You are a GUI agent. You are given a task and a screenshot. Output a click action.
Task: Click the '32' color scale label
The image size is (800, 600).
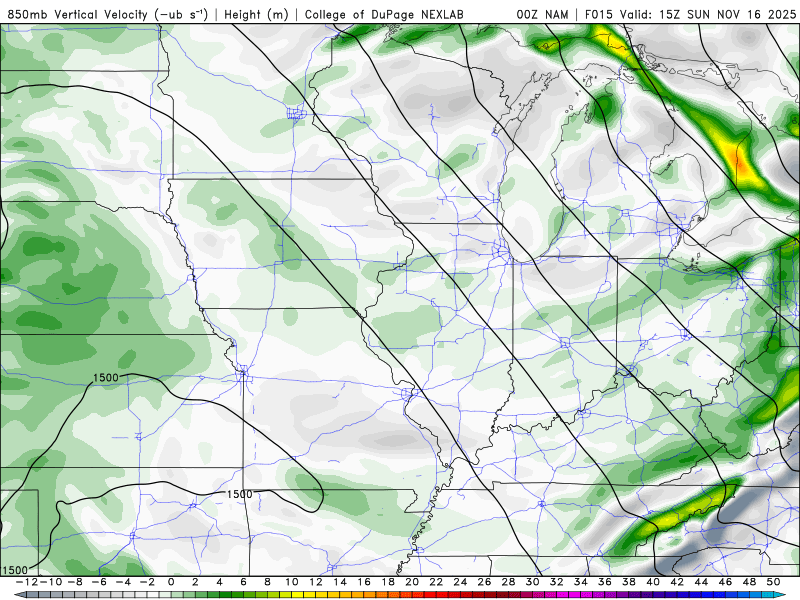pyautogui.click(x=557, y=582)
